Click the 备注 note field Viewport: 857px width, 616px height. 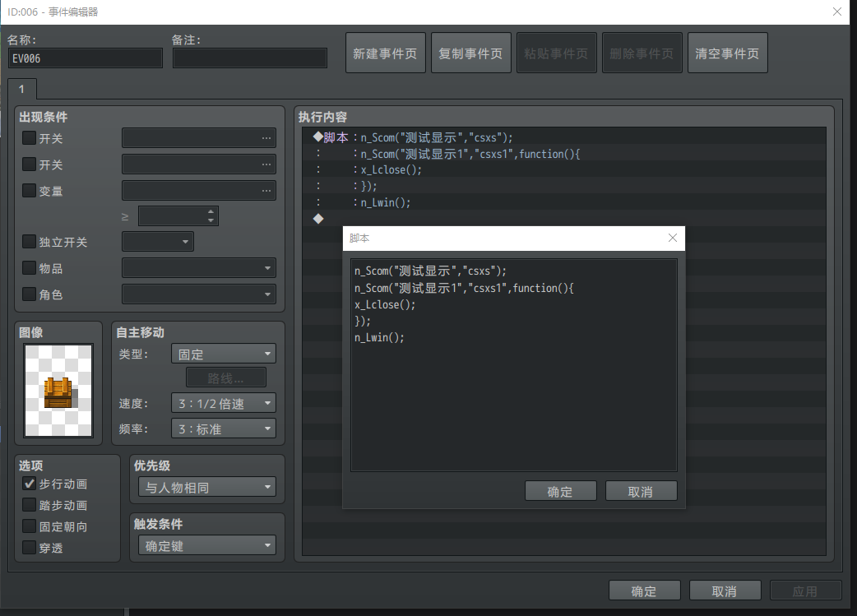click(250, 58)
